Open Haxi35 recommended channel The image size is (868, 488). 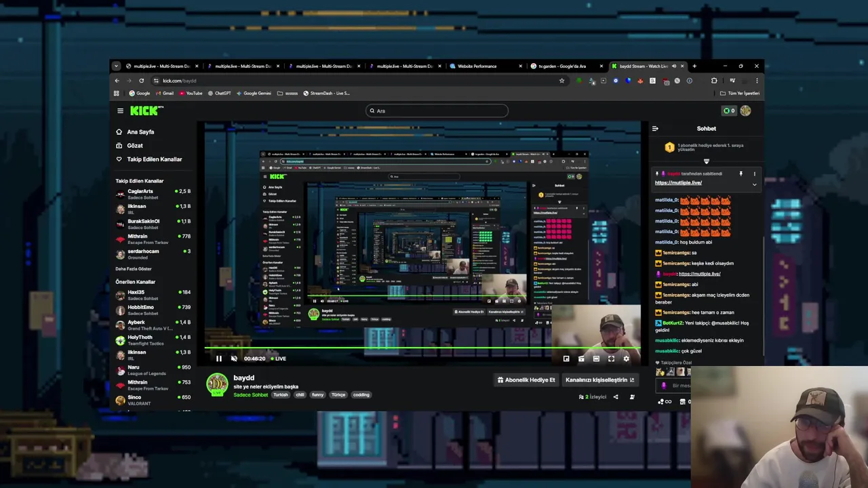pos(153,295)
